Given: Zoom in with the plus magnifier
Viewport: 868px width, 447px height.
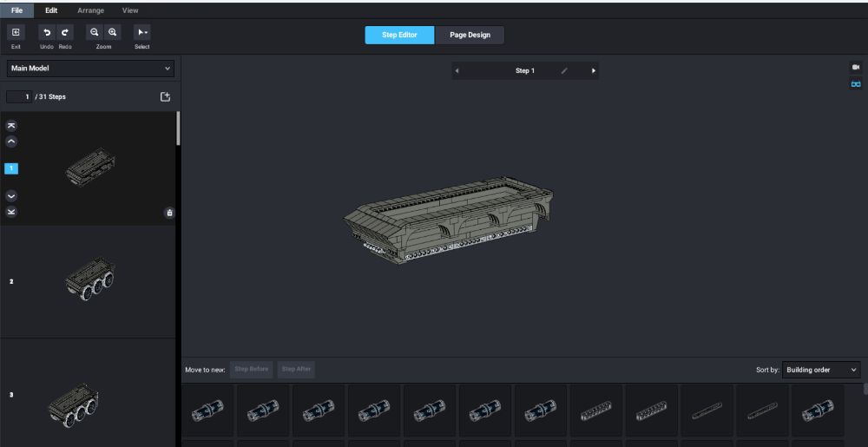Looking at the screenshot, I should [x=112, y=33].
